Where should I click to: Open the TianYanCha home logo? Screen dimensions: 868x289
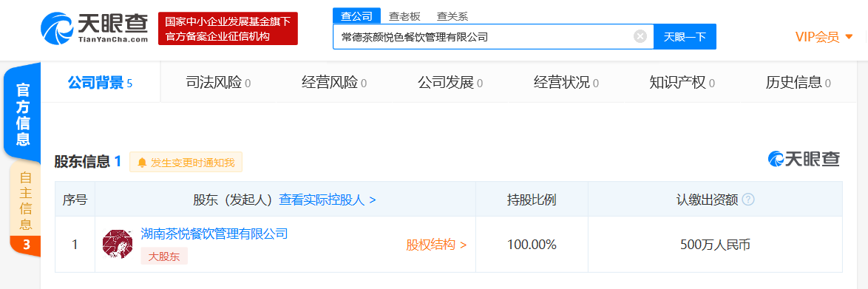click(94, 29)
